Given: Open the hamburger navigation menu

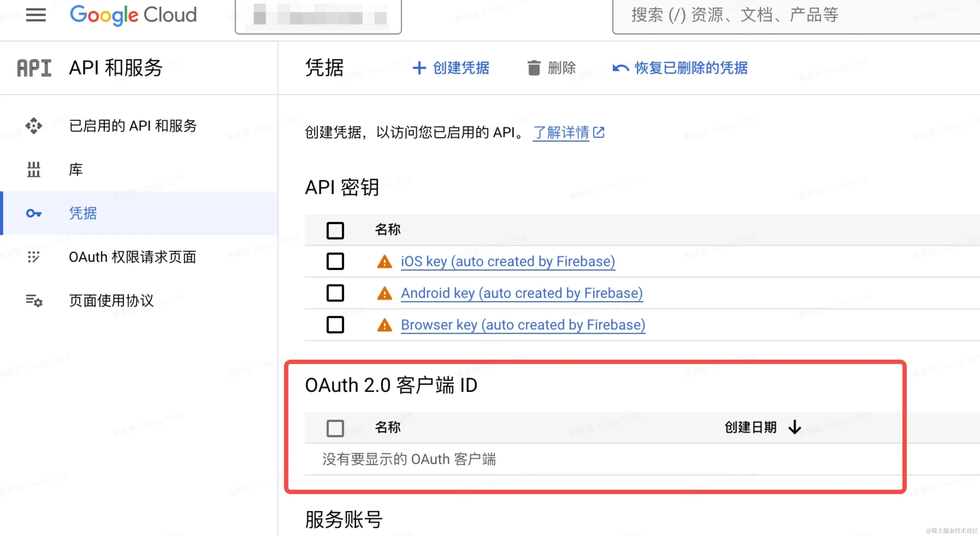Looking at the screenshot, I should pos(36,15).
